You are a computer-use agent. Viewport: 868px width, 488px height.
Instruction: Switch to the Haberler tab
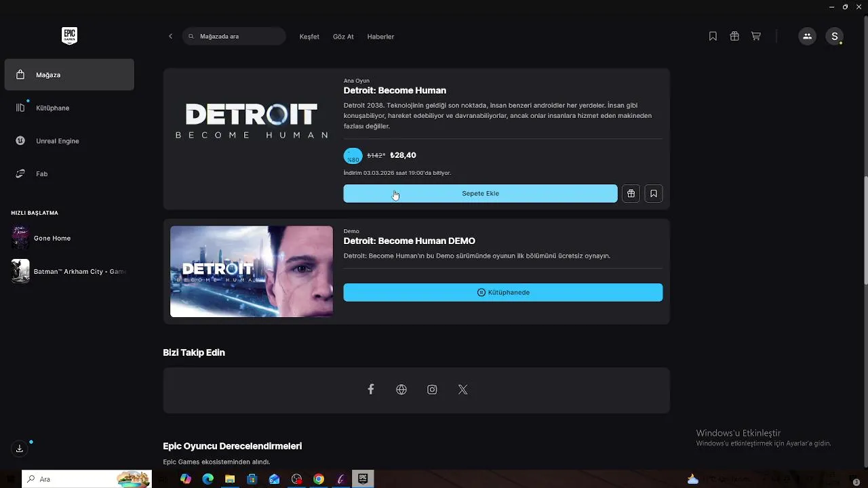[x=380, y=37]
